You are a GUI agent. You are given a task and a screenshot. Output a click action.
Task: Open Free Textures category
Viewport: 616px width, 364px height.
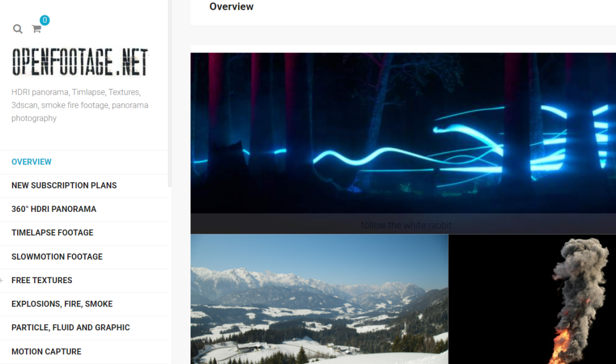click(x=42, y=280)
